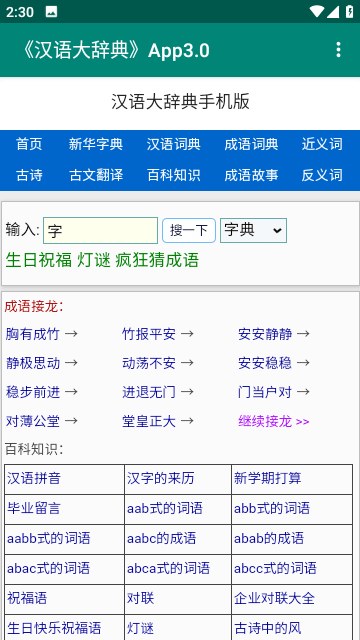
Task: Open the three-dot overflow menu
Action: coord(338,50)
